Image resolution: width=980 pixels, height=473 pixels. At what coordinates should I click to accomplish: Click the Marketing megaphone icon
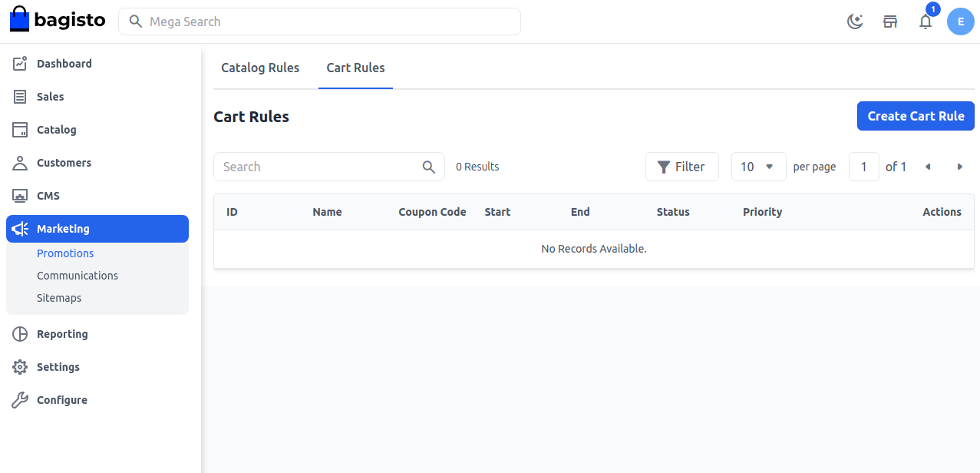tap(20, 228)
